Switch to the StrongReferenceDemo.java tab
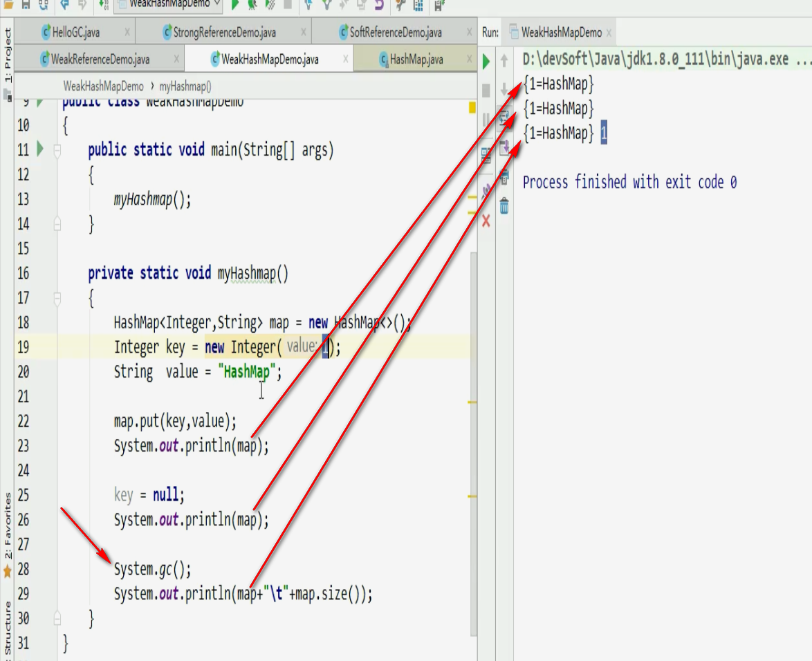 [223, 32]
